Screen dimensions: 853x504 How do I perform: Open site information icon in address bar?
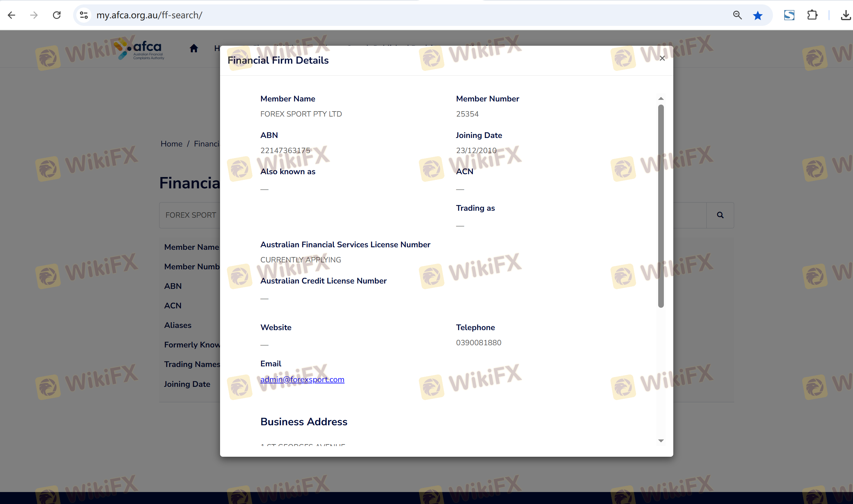84,15
